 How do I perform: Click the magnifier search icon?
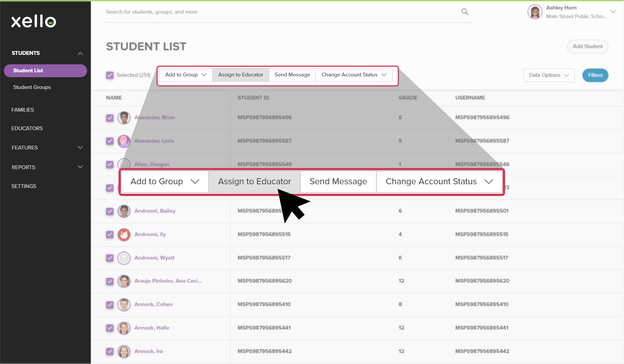click(x=465, y=12)
